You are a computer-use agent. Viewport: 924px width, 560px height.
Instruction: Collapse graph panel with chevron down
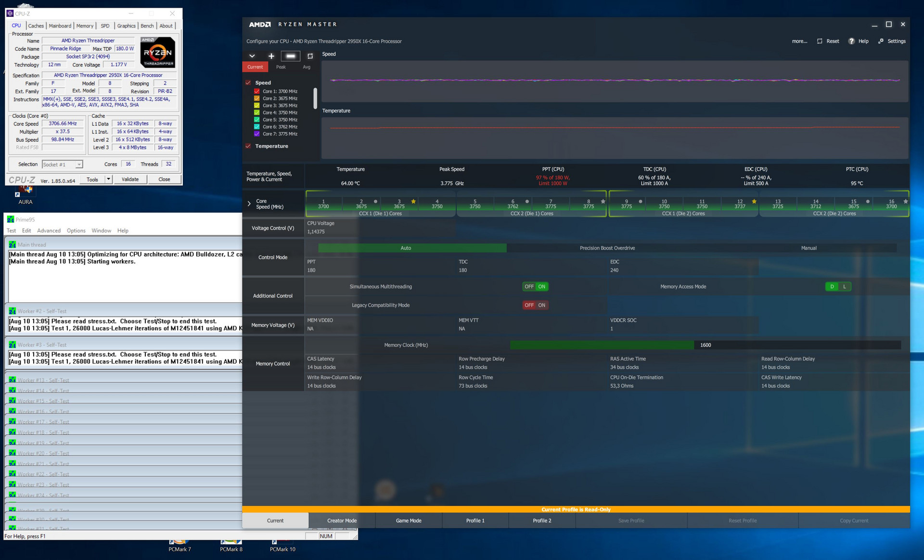(x=252, y=56)
